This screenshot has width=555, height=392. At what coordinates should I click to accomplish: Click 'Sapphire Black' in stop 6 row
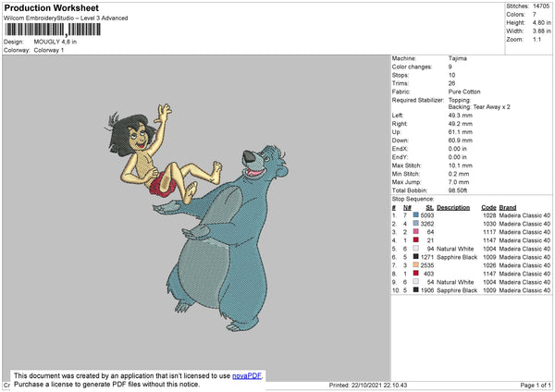tap(457, 257)
